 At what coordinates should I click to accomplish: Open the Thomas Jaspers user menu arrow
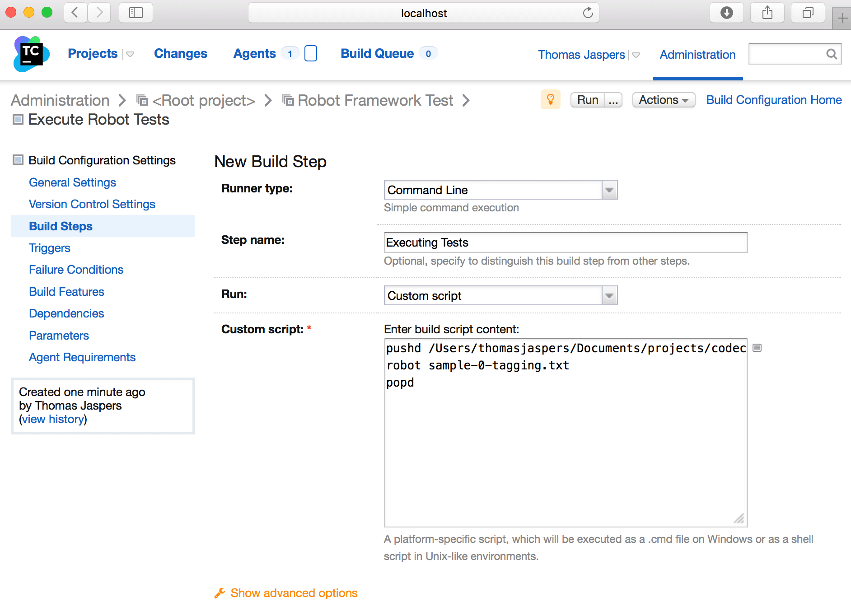(x=636, y=55)
